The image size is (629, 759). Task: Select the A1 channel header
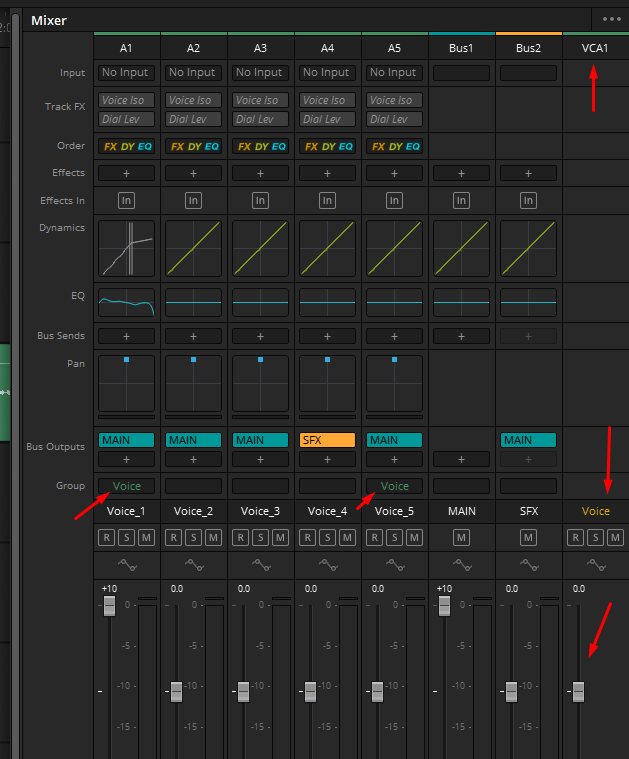point(126,48)
